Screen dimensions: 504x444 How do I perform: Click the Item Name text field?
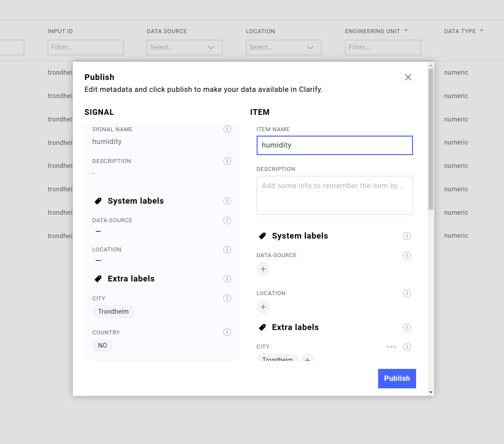pos(334,145)
